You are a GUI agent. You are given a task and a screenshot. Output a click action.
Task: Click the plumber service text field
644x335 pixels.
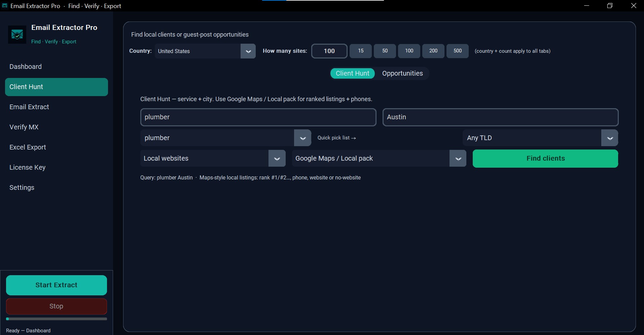pos(258,117)
